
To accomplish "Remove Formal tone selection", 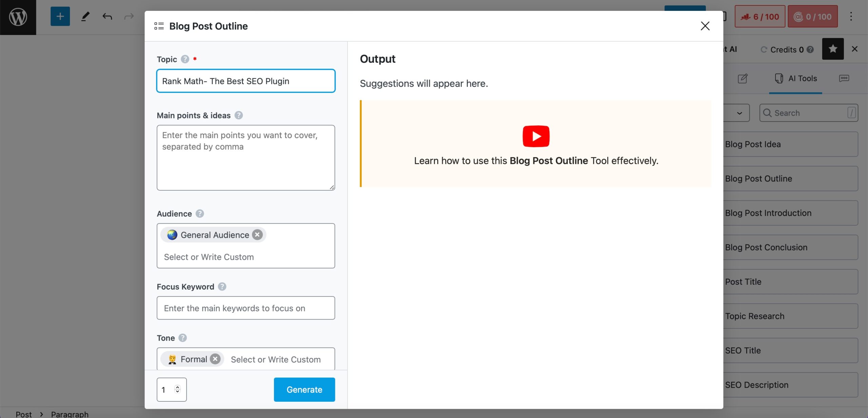I will [x=215, y=359].
